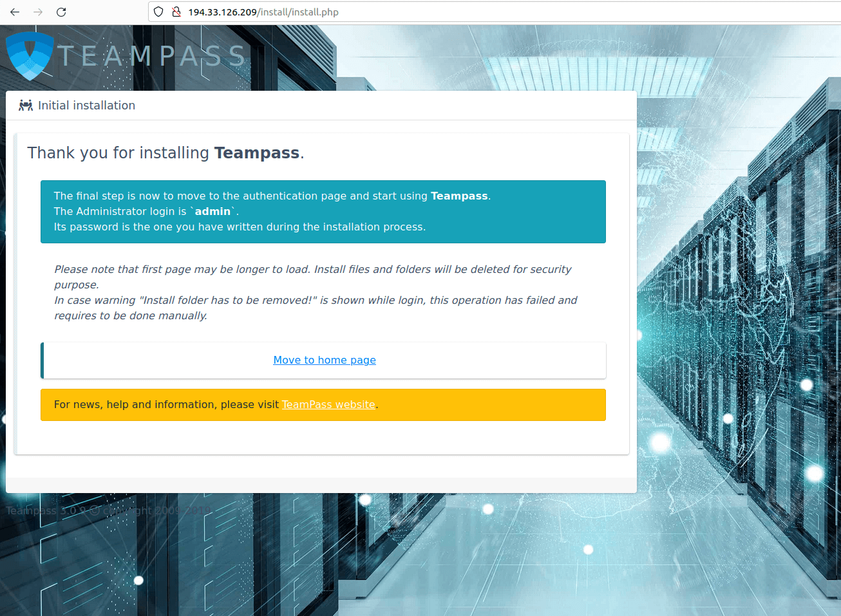The width and height of the screenshot is (841, 616).
Task: Click the bold admin login name
Action: click(x=213, y=212)
